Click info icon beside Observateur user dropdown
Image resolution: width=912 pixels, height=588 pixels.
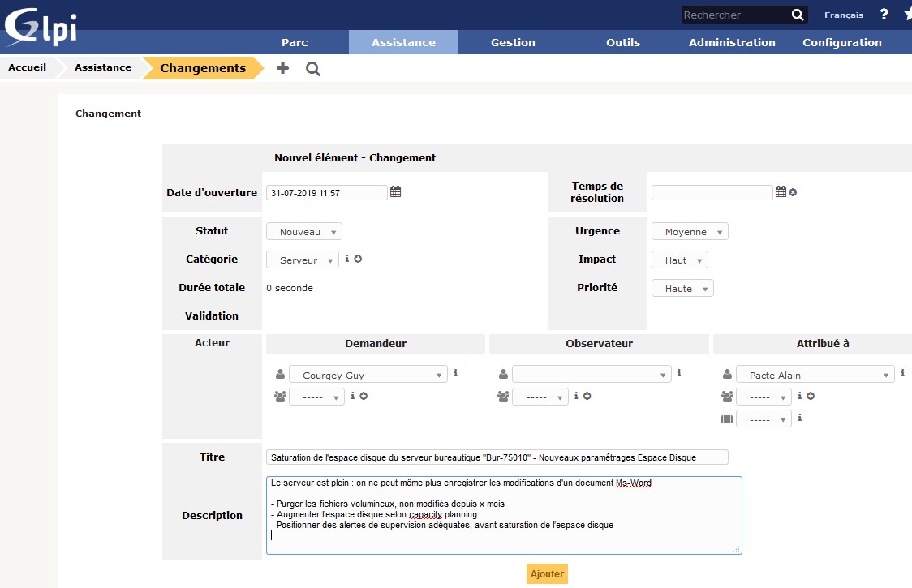[x=679, y=373]
